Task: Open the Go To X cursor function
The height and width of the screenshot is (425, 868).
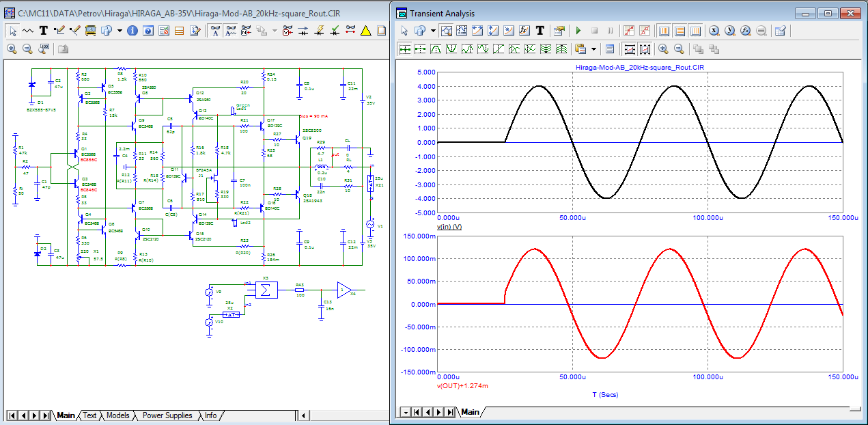Action: click(x=714, y=31)
